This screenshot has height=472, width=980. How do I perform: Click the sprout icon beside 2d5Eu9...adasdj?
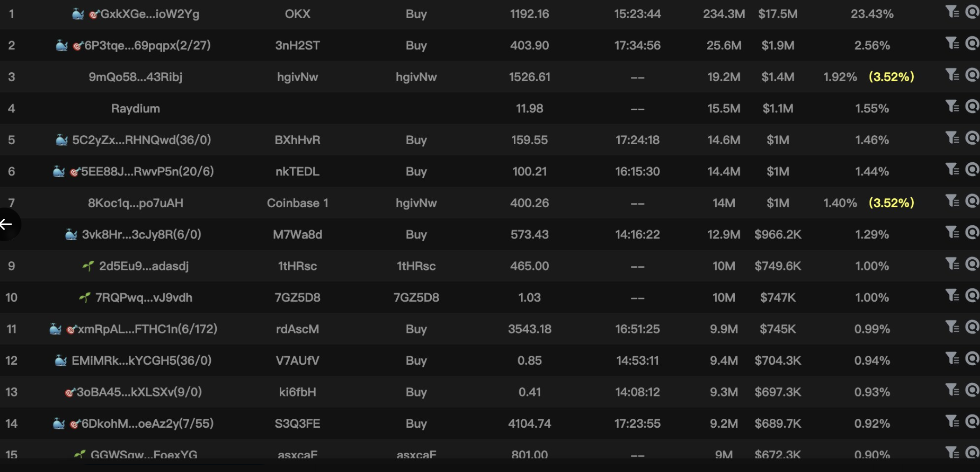88,266
